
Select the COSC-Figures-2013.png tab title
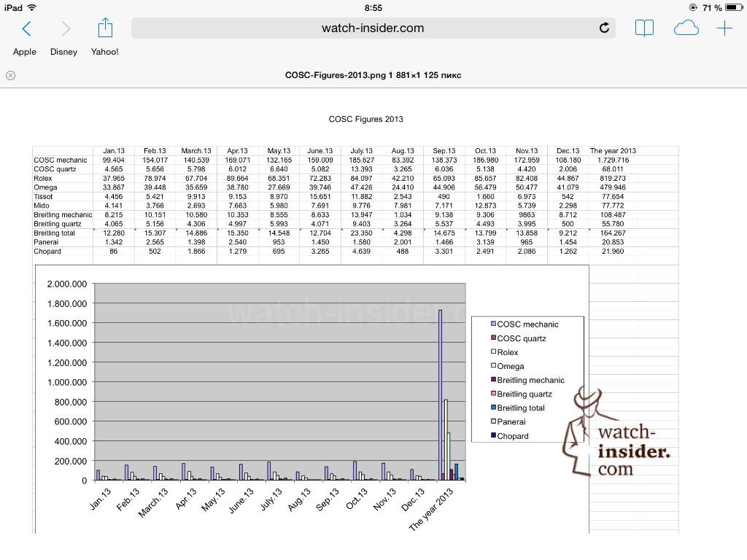pyautogui.click(x=373, y=75)
